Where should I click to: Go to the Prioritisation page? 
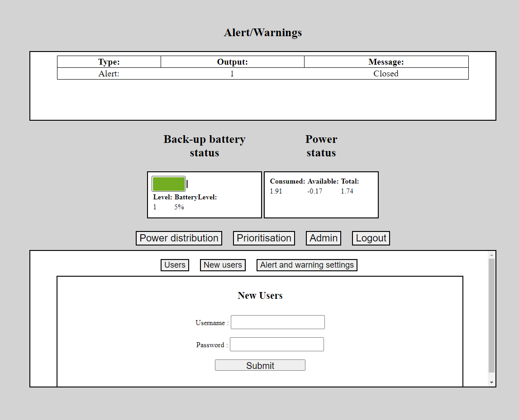tap(264, 238)
